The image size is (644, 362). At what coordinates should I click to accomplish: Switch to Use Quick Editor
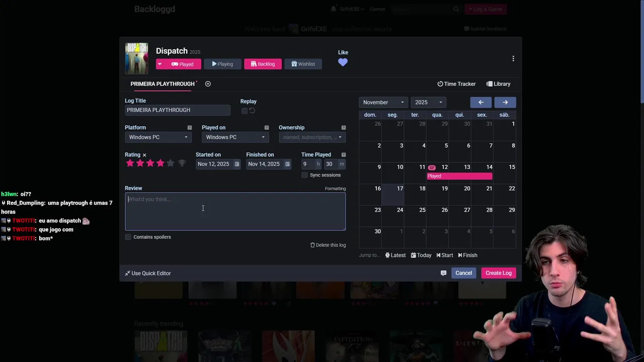click(x=148, y=274)
